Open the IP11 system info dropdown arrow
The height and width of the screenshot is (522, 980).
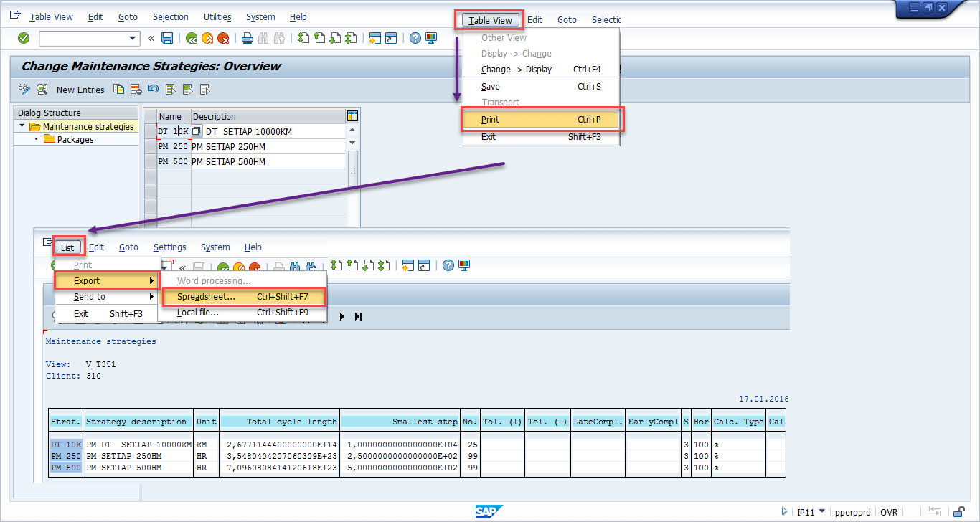click(x=821, y=512)
